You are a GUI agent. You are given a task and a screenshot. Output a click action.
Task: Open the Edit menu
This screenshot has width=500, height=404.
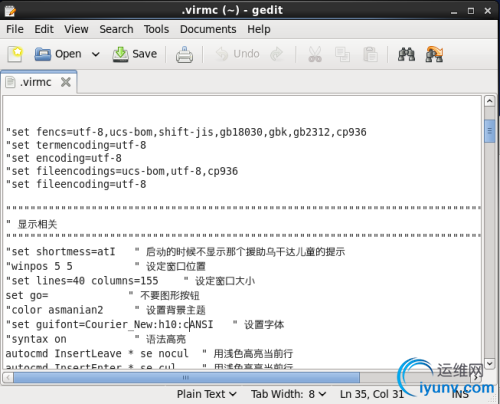pos(44,29)
